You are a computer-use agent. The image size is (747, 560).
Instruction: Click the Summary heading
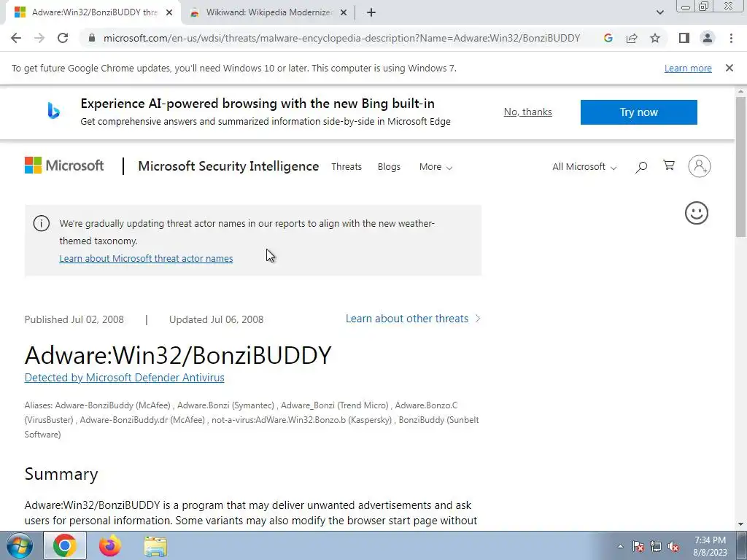(61, 474)
